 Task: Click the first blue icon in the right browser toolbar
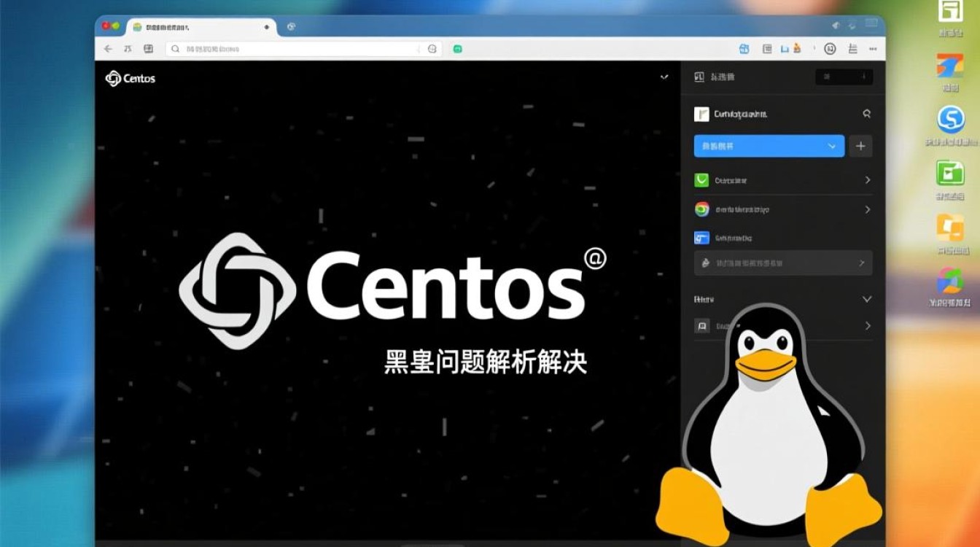pyautogui.click(x=744, y=49)
